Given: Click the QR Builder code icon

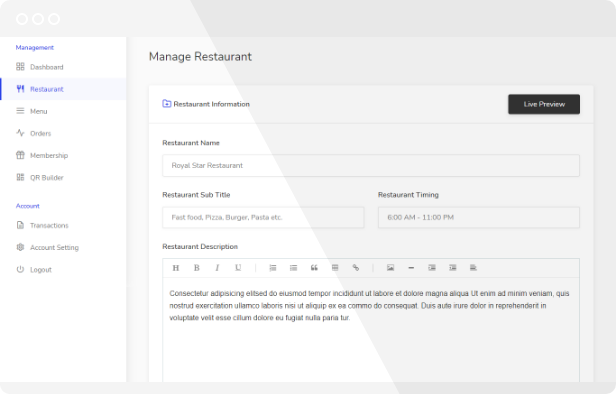Looking at the screenshot, I should (x=20, y=177).
